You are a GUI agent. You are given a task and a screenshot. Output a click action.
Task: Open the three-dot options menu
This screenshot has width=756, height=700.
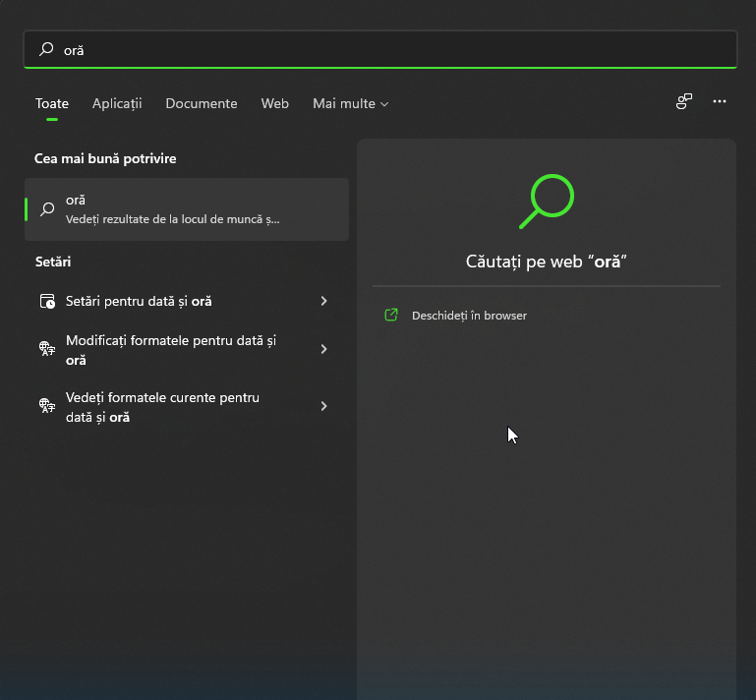(720, 101)
